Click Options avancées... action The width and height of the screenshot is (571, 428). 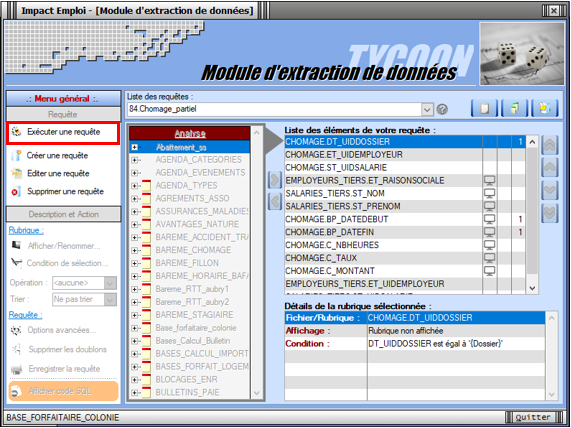[x=62, y=330]
